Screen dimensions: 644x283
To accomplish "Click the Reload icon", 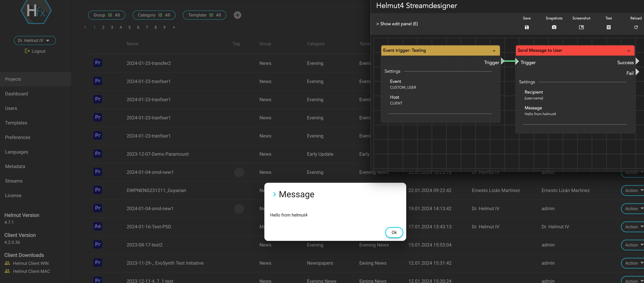I will [636, 27].
